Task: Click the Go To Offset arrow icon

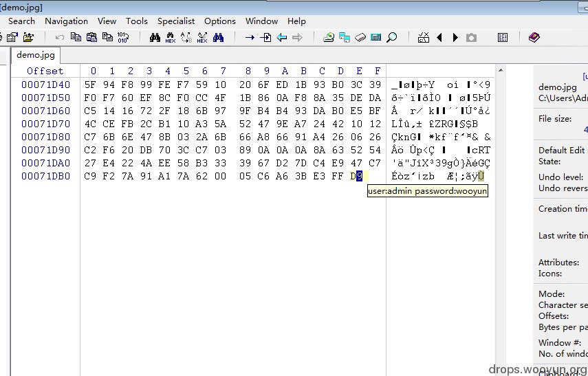Action: [250, 38]
